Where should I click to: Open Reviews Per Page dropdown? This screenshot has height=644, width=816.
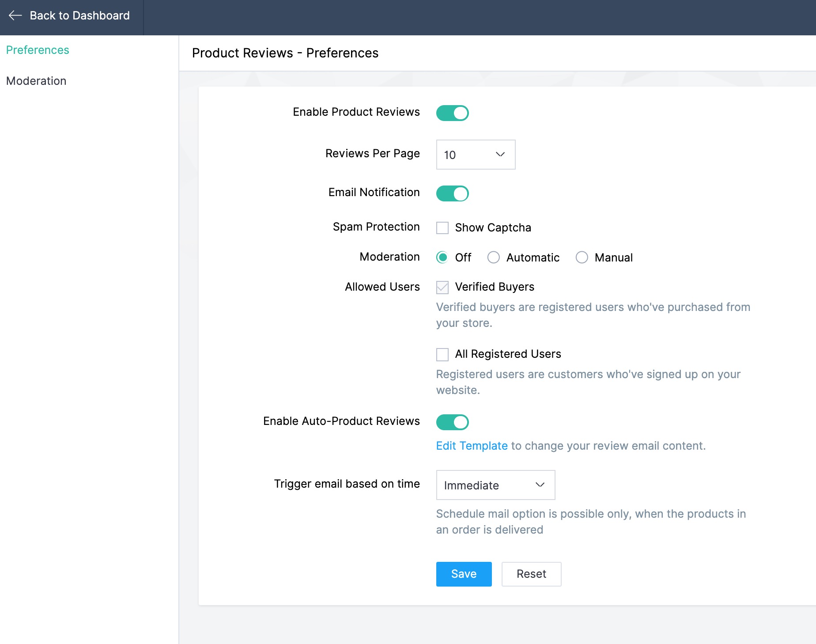tap(475, 155)
